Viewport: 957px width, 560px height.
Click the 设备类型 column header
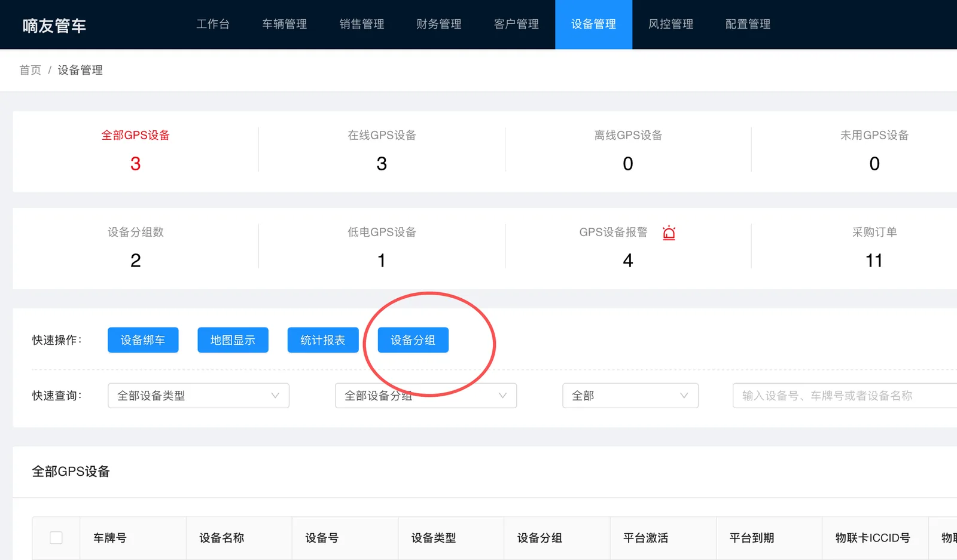click(451, 538)
